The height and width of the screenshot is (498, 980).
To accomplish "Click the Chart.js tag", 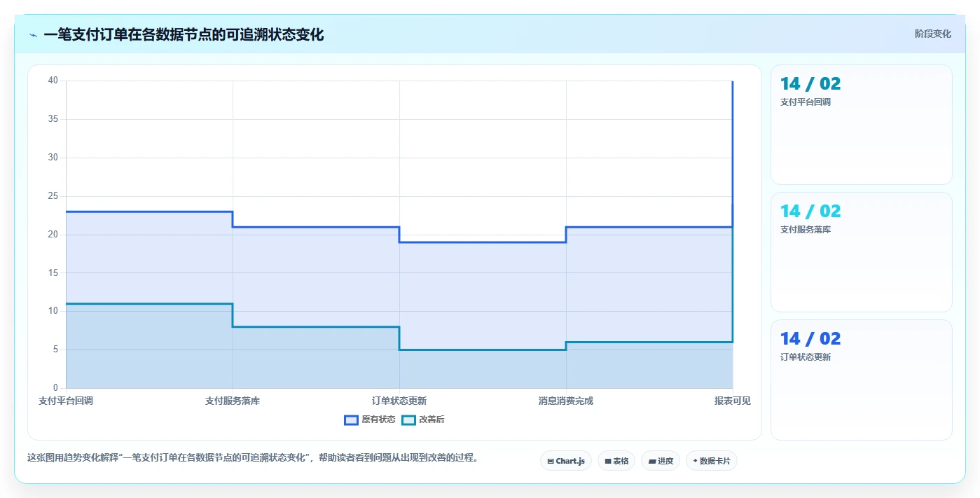I will pos(566,461).
